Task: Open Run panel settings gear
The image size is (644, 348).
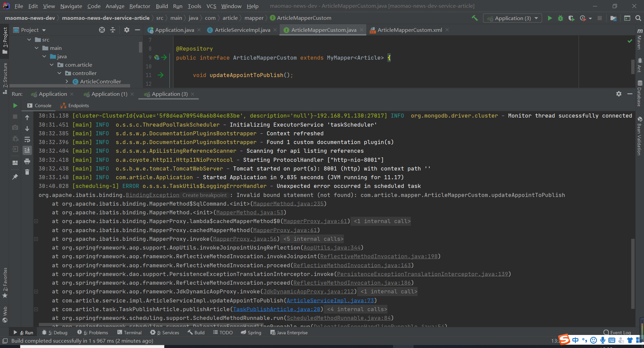Action: [619, 94]
